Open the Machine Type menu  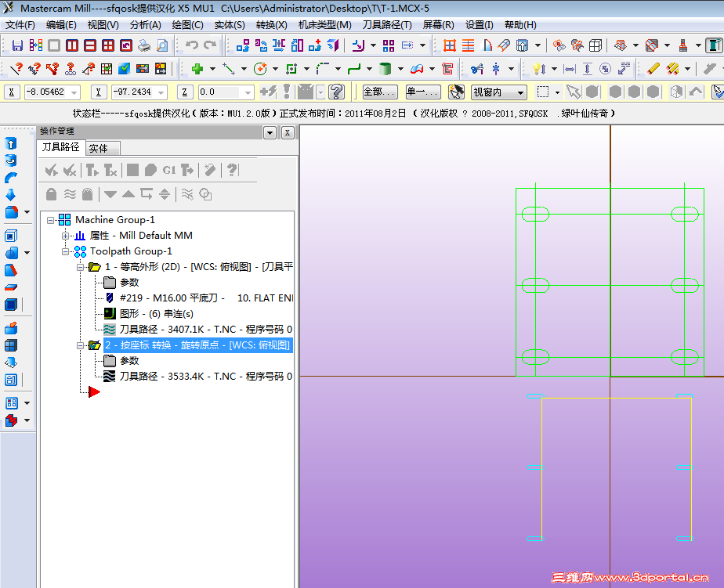[325, 25]
